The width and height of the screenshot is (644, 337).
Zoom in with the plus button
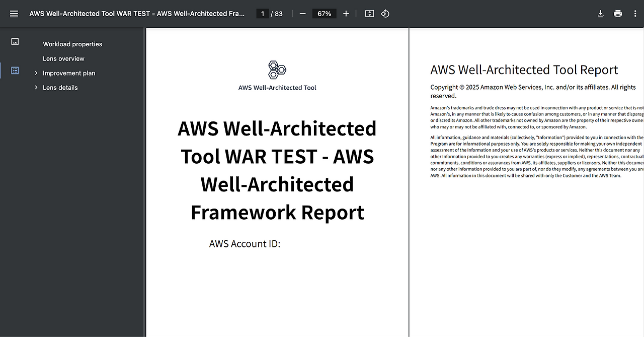coord(346,14)
